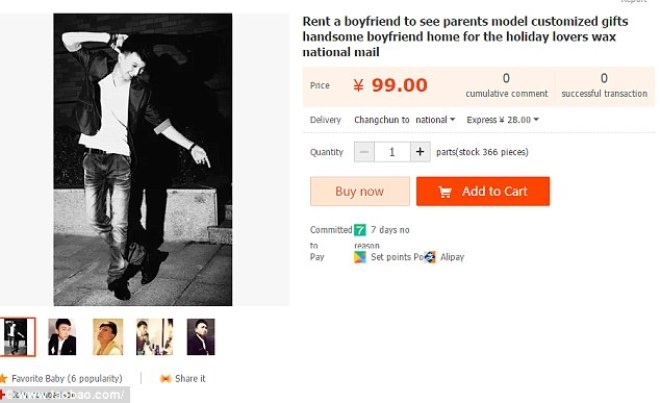View cumulative comment count

coord(506,85)
